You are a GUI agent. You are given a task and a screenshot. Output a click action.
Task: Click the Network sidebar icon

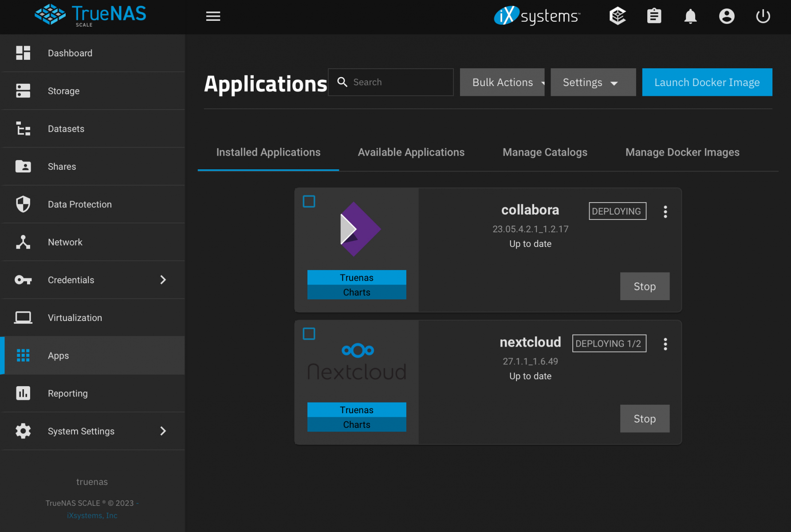click(x=23, y=242)
